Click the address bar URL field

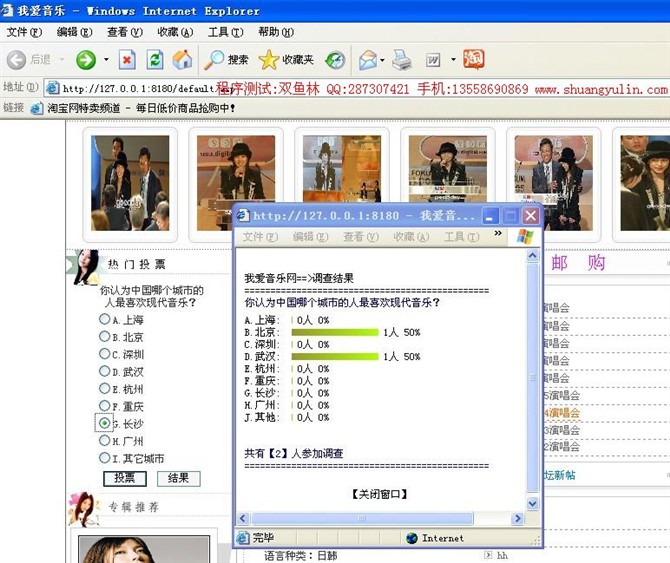tap(359, 88)
